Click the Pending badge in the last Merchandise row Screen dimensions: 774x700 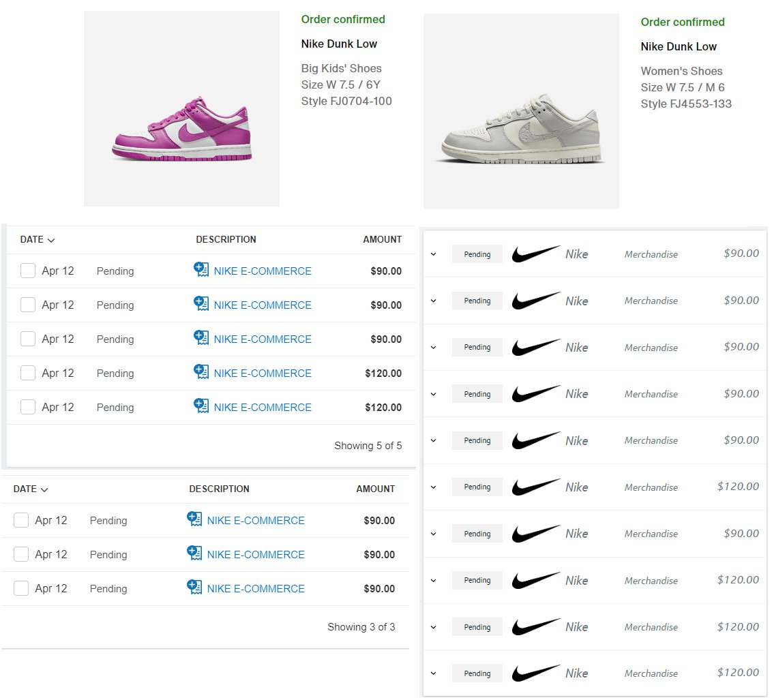click(x=477, y=673)
